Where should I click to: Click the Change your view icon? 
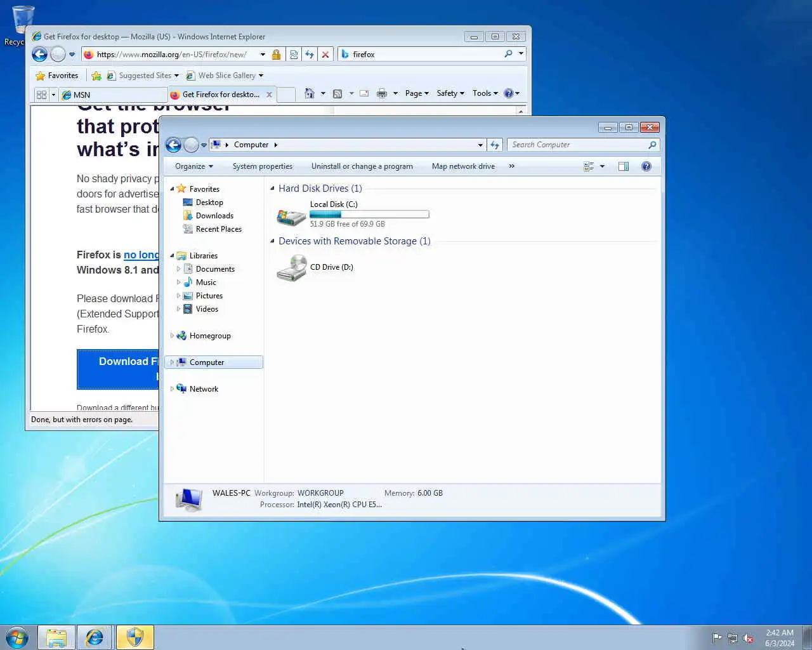click(589, 166)
